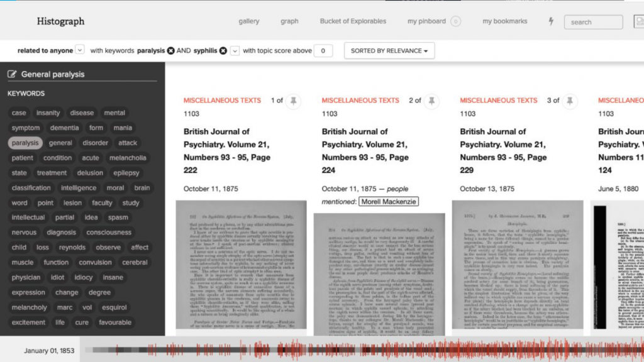Open the related to anyone dropdown

pos(80,50)
